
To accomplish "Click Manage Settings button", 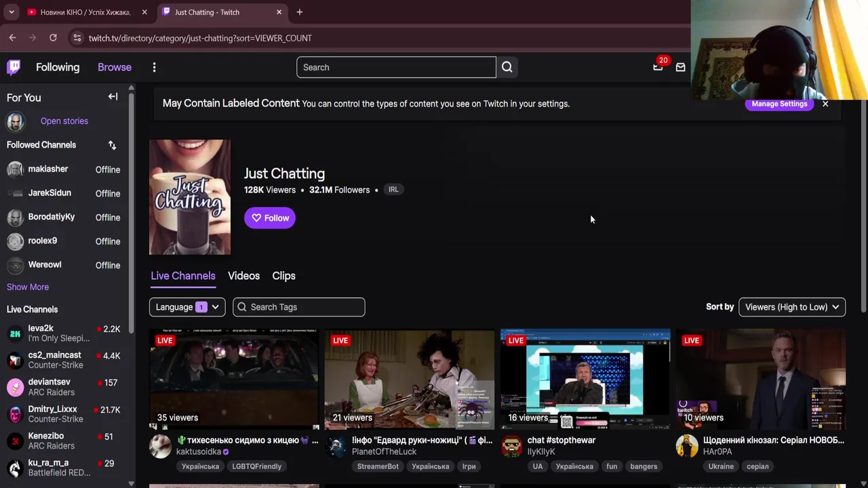I will pos(779,104).
